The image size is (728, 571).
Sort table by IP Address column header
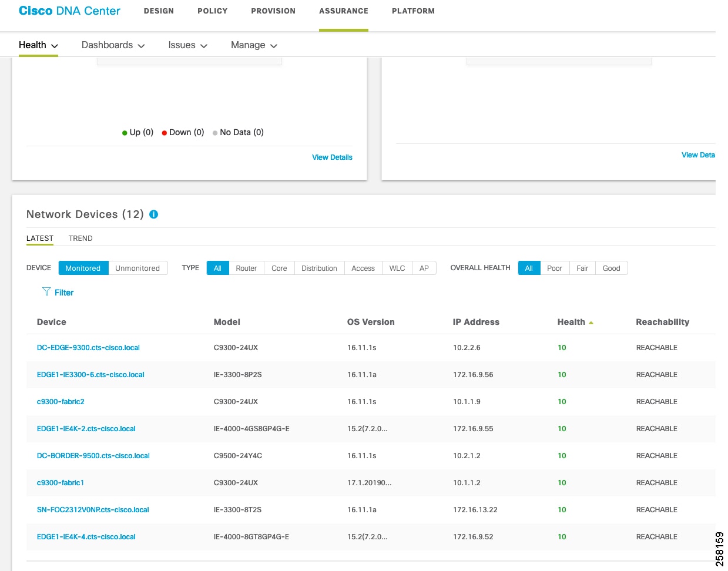[x=476, y=322]
